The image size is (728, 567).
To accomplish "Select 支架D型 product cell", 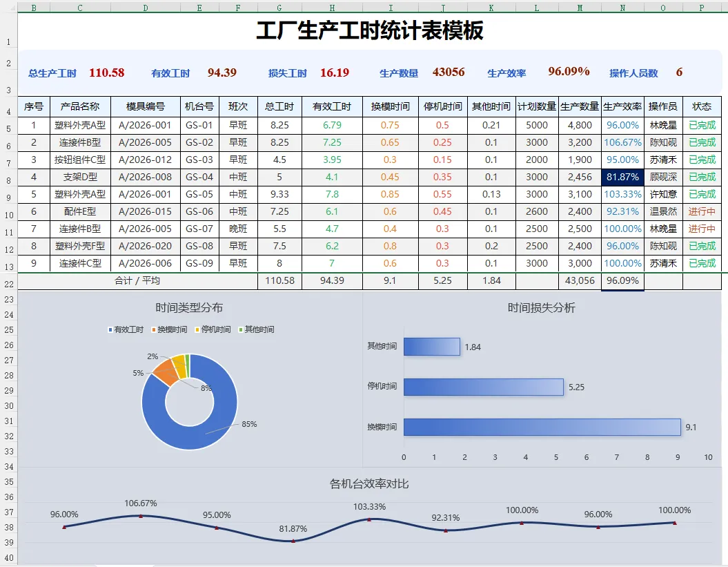I will pos(80,177).
